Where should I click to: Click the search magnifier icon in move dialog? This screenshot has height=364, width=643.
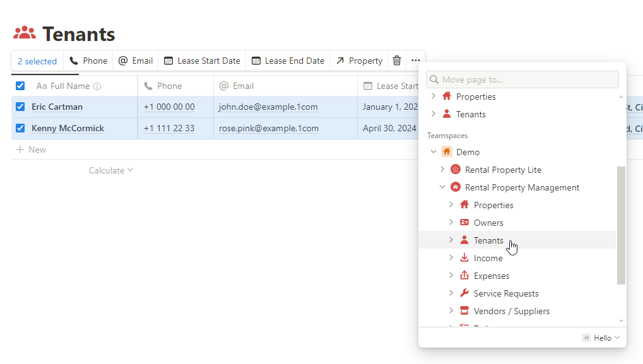(x=434, y=79)
